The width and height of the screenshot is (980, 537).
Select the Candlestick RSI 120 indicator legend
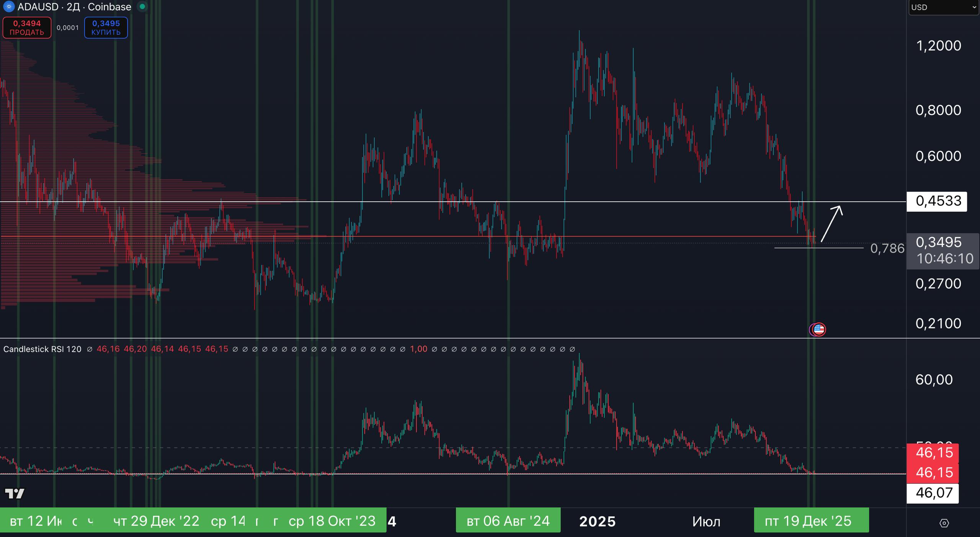pyautogui.click(x=42, y=349)
